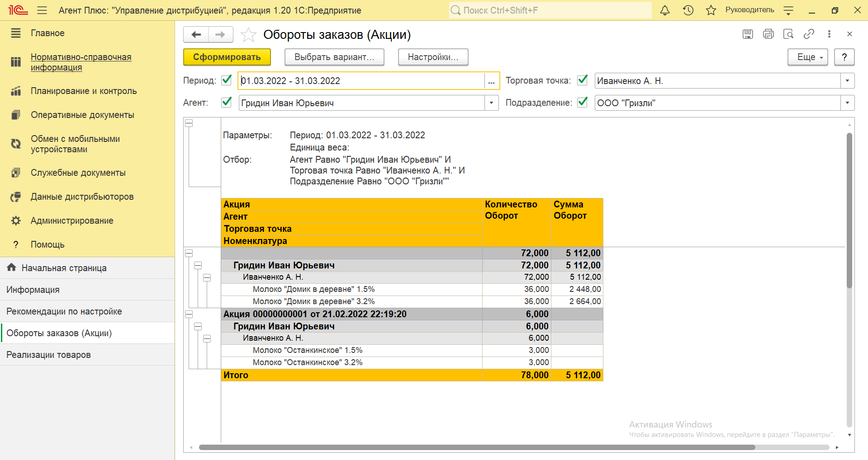Image resolution: width=868 pixels, height=460 pixels.
Task: Open Планирование и контроль section
Action: tap(84, 91)
